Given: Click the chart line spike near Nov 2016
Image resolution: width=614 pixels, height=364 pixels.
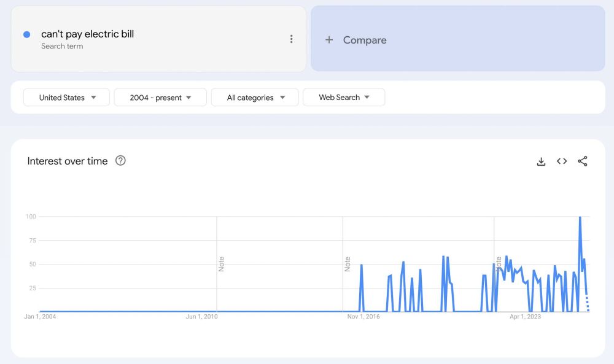Looking at the screenshot, I should tap(362, 266).
